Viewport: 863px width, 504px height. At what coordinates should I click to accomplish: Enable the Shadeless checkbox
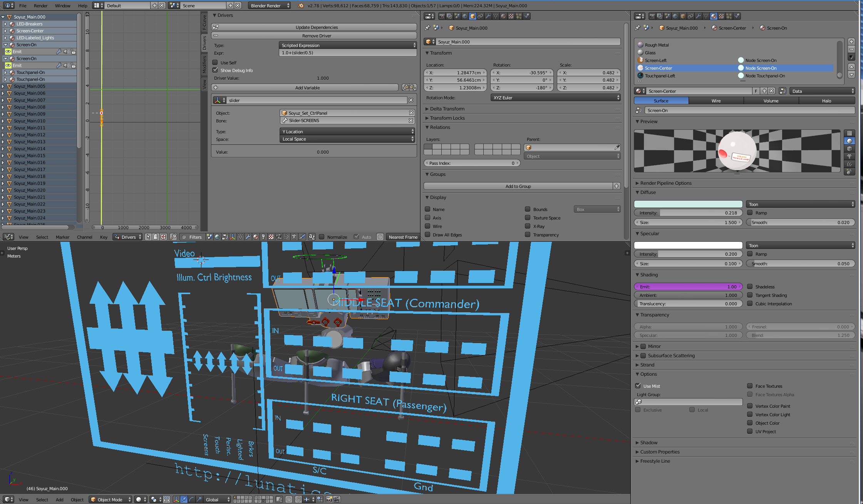point(750,286)
